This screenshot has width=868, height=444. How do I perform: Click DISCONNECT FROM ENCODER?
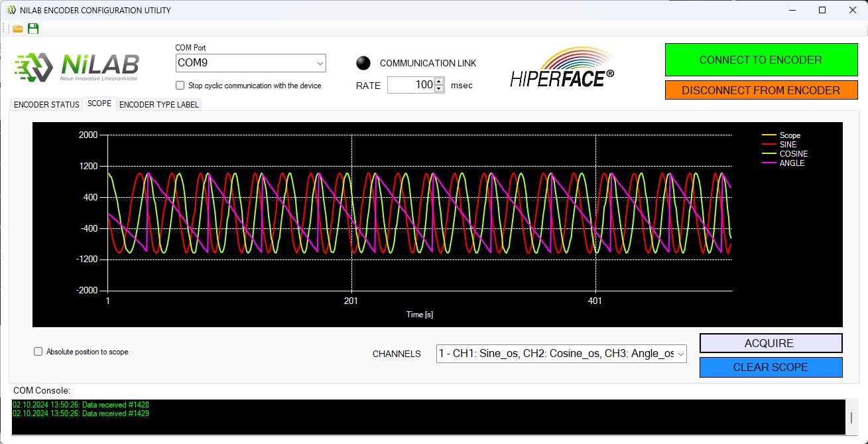pyautogui.click(x=761, y=90)
